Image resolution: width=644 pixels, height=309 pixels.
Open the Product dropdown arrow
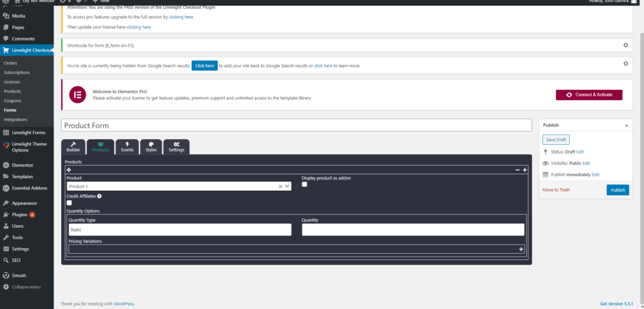pos(287,186)
